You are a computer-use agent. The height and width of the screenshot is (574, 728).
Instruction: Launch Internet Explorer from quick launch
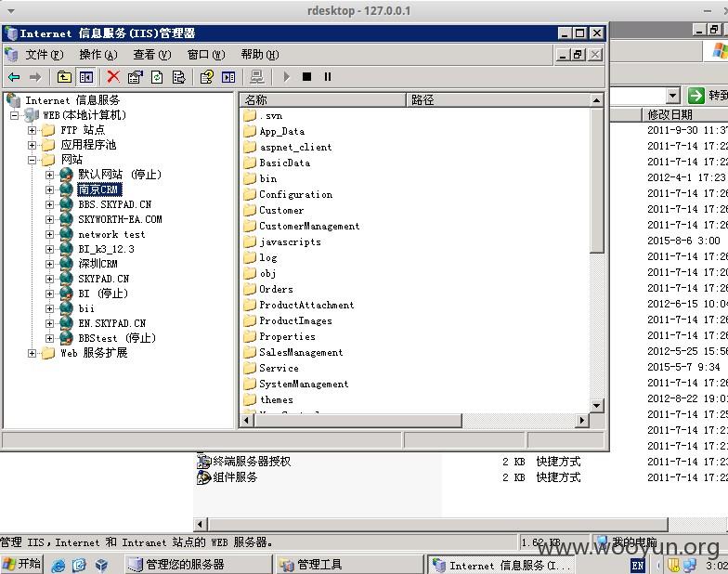58,565
